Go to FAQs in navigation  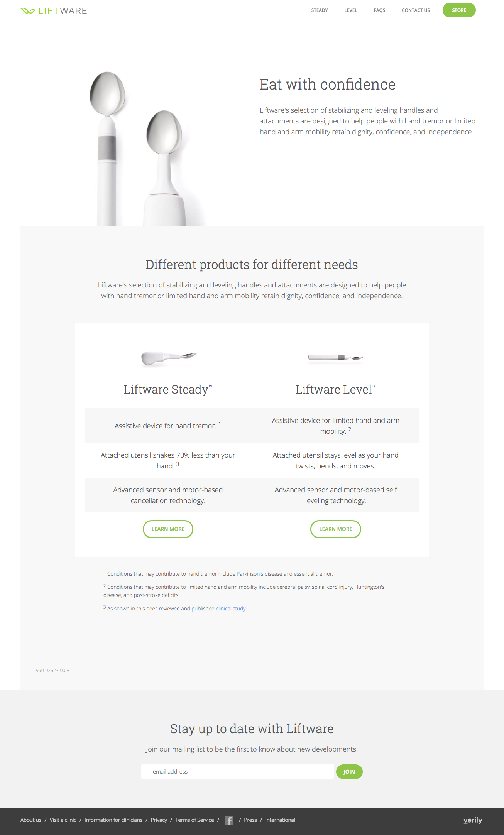[x=379, y=10]
